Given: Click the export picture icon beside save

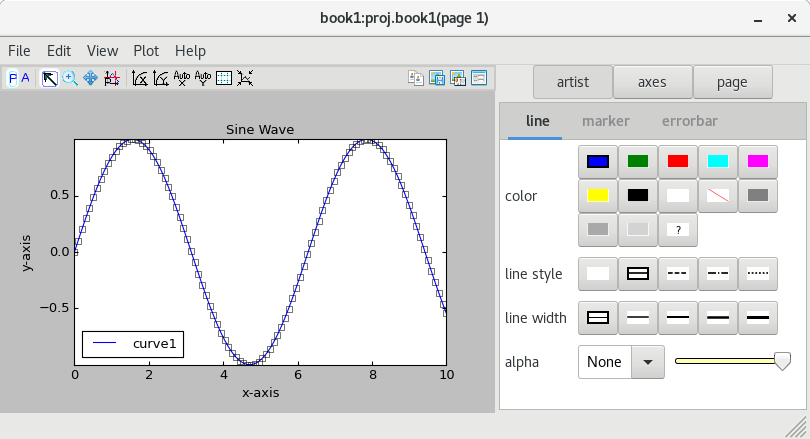Looking at the screenshot, I should point(458,78).
